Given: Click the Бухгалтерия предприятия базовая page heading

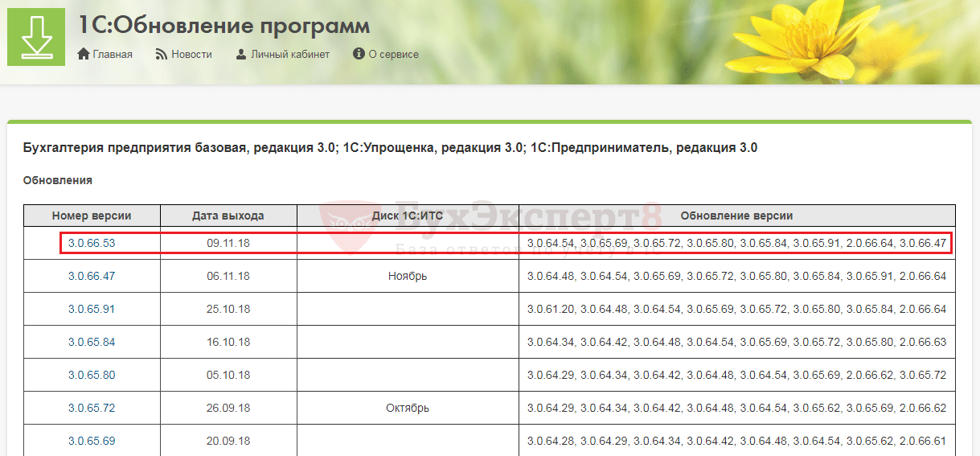Looking at the screenshot, I should 391,148.
